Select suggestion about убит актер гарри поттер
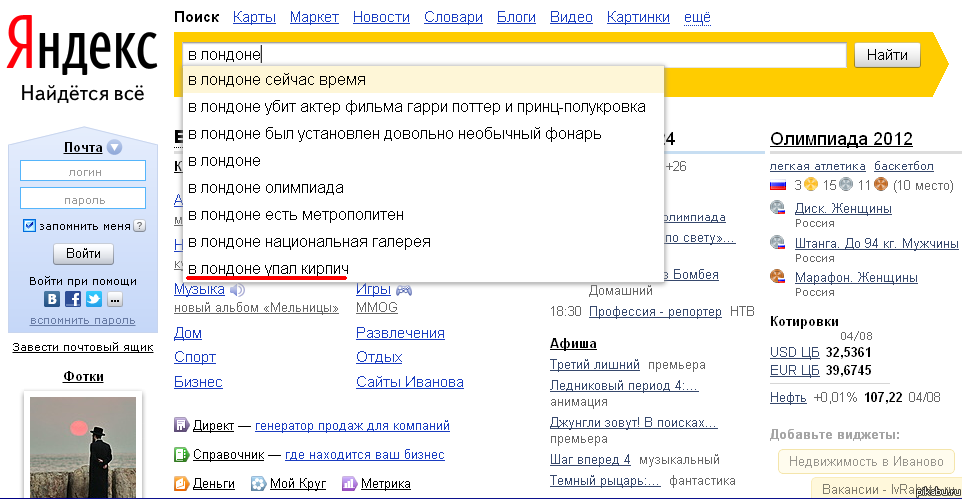Viewport: 962px width, 499px height. [x=423, y=107]
